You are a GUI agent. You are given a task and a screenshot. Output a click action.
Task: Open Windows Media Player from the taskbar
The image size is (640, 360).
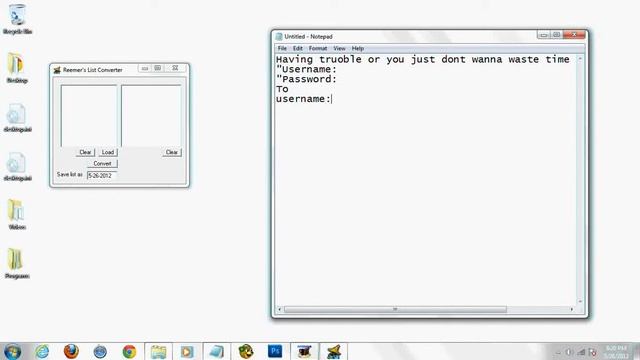coord(187,351)
